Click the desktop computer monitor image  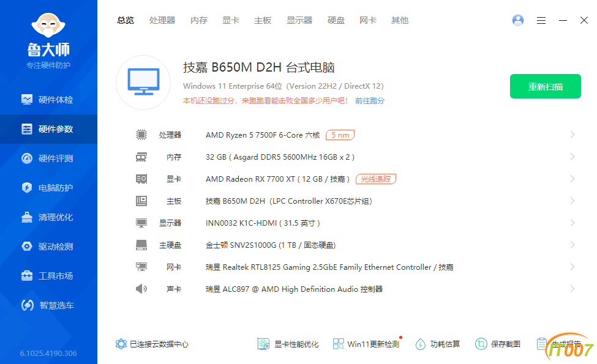[x=143, y=82]
